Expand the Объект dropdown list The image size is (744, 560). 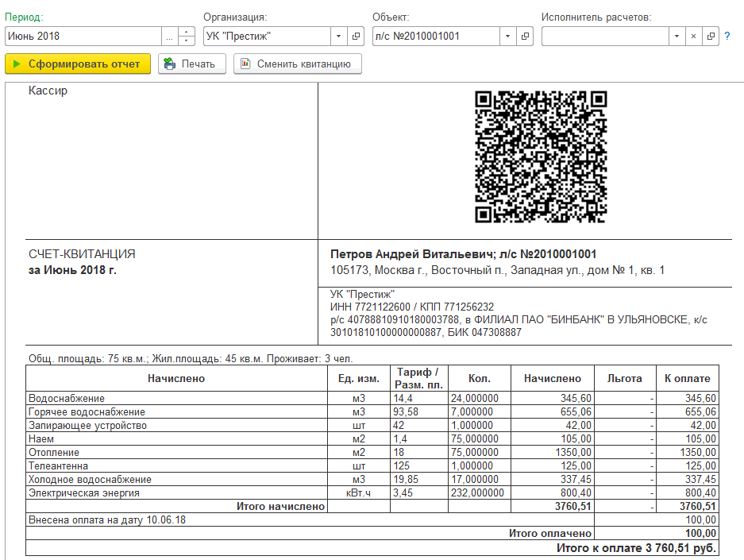click(x=507, y=36)
